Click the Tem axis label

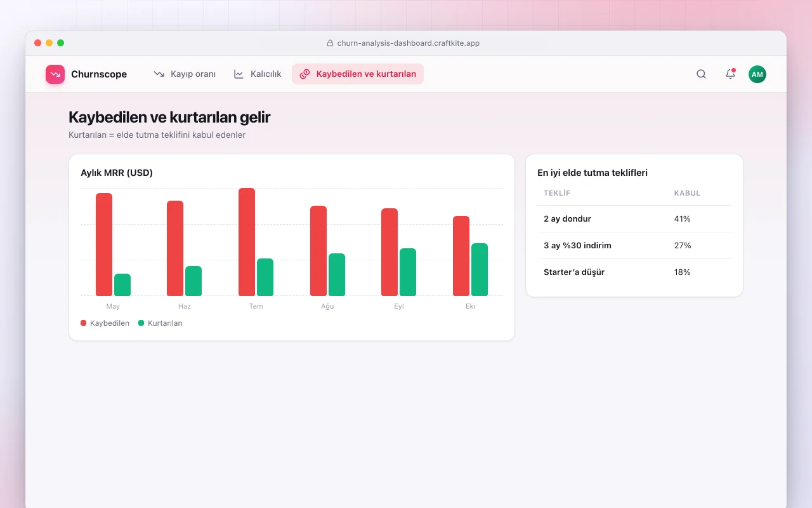click(256, 306)
